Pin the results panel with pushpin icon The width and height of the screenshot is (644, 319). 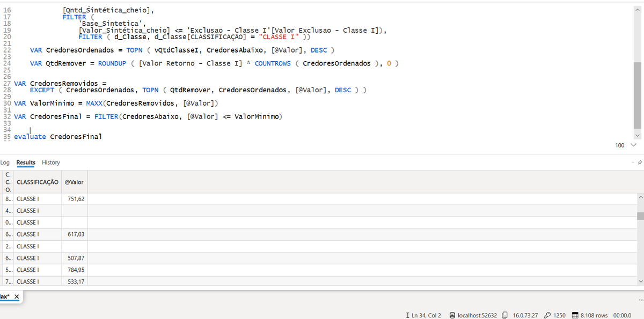coord(640,162)
